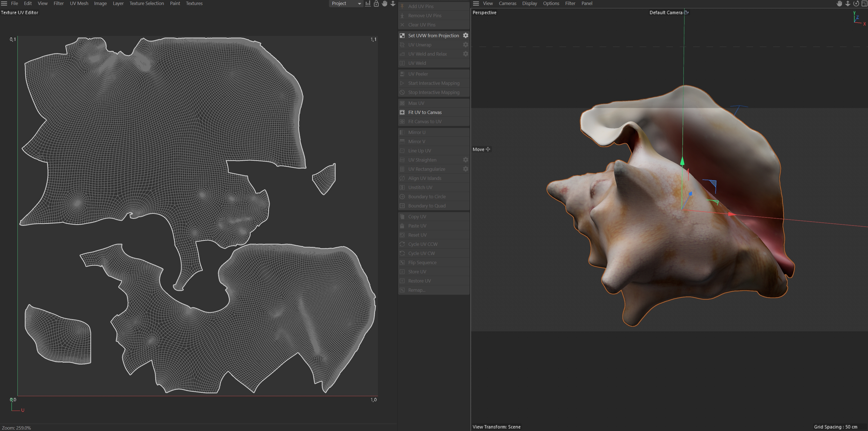
Task: Click the small diamond UV island
Action: (325, 179)
